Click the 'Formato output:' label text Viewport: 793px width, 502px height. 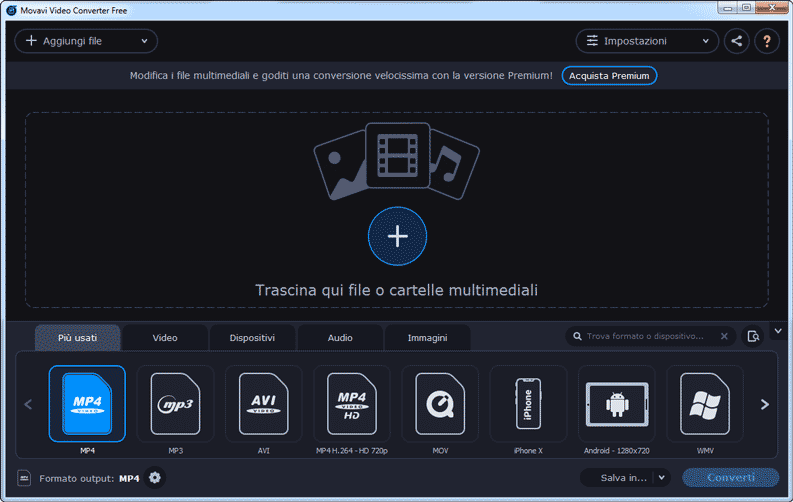pyautogui.click(x=77, y=478)
